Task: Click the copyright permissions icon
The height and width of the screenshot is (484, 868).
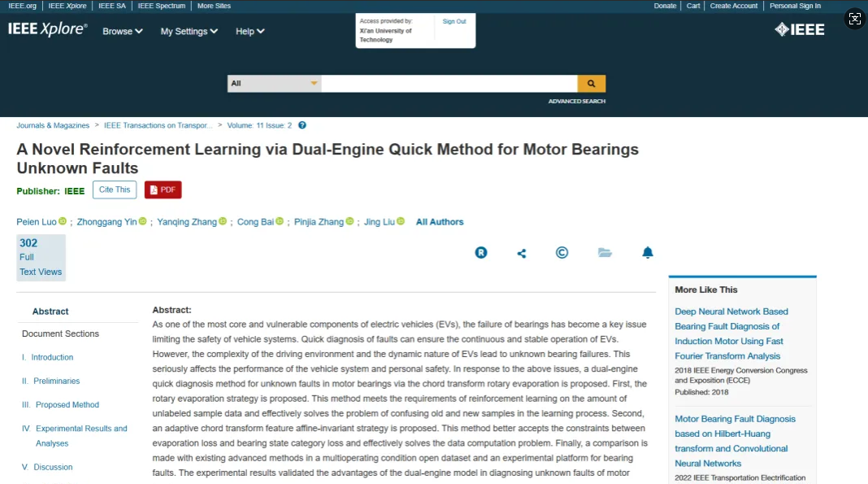Action: 562,253
